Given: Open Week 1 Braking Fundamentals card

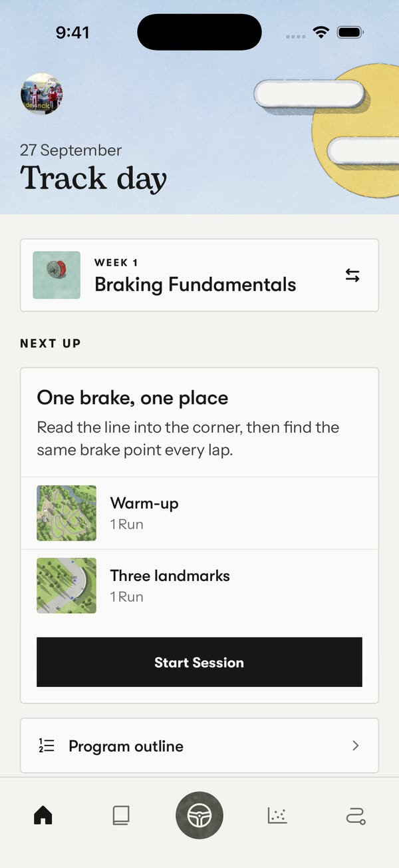Looking at the screenshot, I should click(199, 275).
